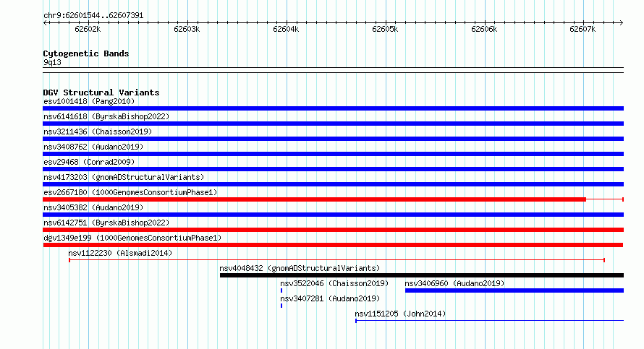Click the esv29468 (Conrad2009) label

[x=89, y=162]
